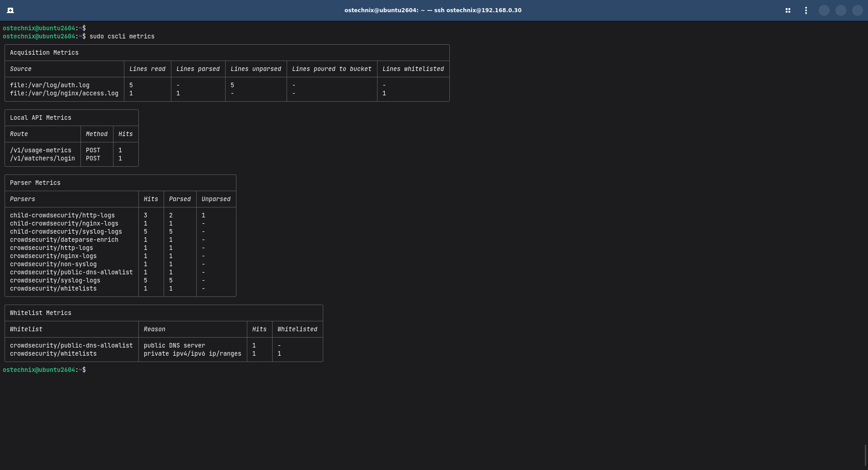Click the Whitelist Metrics heading
Screen dimensions: 868x470
pos(41,313)
